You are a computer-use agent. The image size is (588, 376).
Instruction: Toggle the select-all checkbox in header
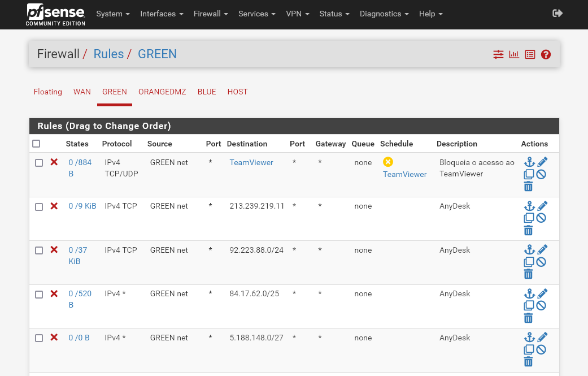click(37, 144)
